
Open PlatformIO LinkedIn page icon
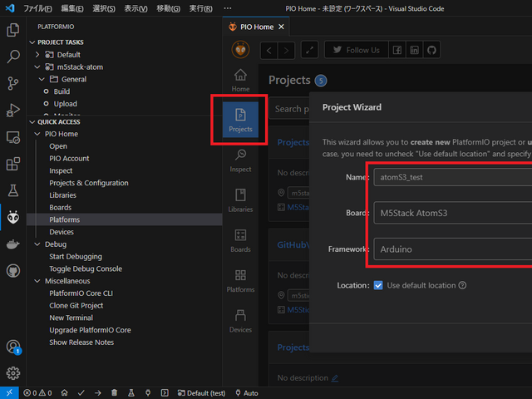pos(414,50)
